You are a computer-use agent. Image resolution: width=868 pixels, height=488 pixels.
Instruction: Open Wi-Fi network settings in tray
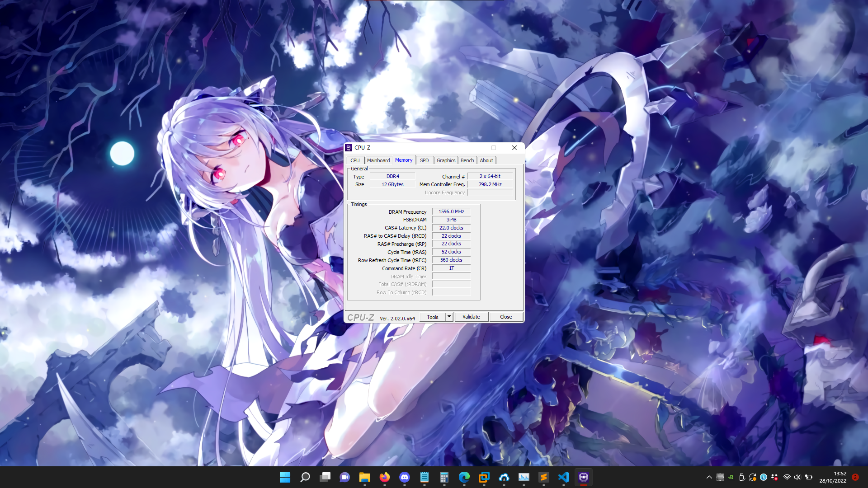click(787, 477)
